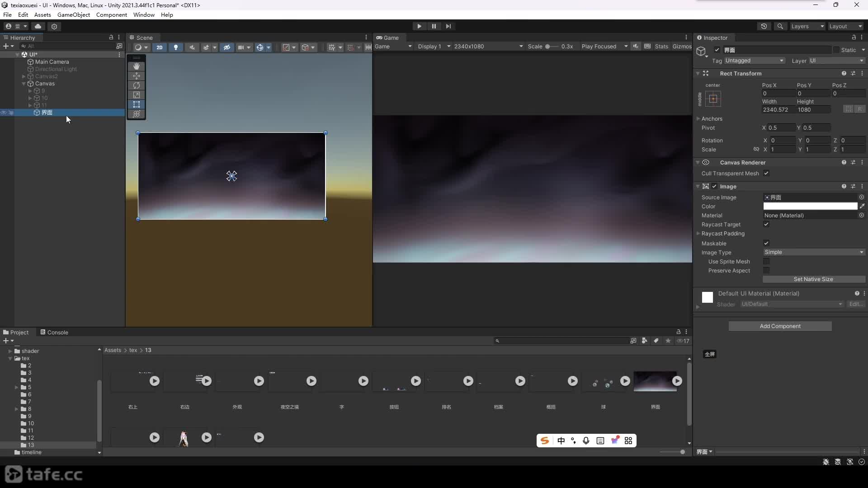Open the GameObject menu

[73, 14]
